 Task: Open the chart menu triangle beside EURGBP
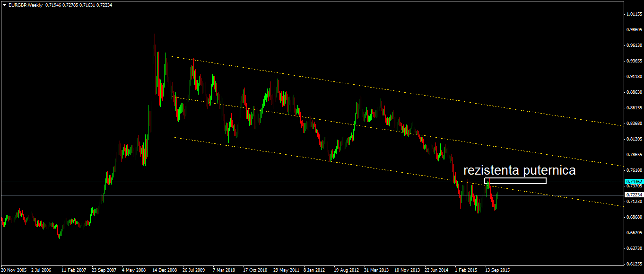[x=4, y=5]
